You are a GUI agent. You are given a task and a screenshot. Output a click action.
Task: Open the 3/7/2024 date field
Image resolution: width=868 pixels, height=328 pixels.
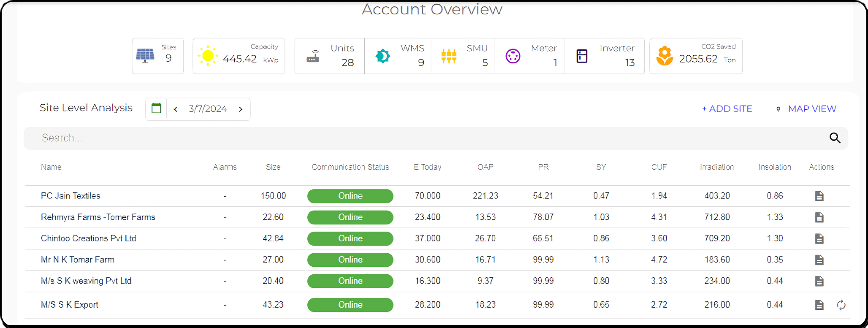tap(208, 109)
